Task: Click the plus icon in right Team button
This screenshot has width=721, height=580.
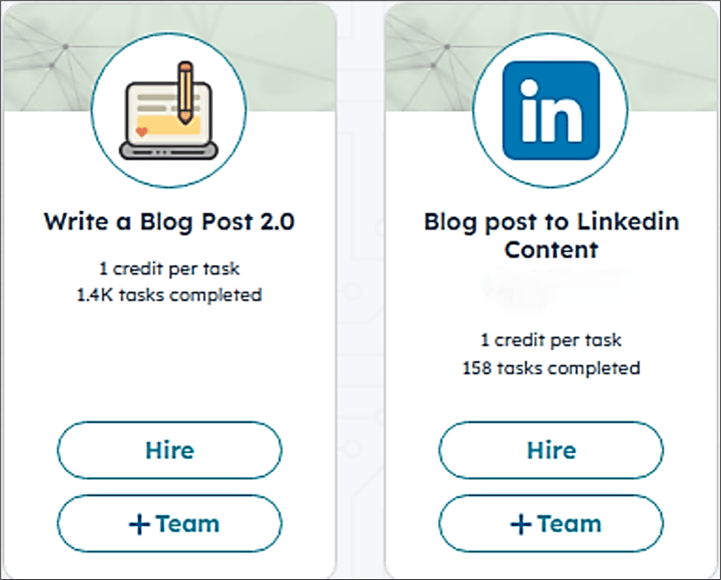Action: (x=521, y=524)
